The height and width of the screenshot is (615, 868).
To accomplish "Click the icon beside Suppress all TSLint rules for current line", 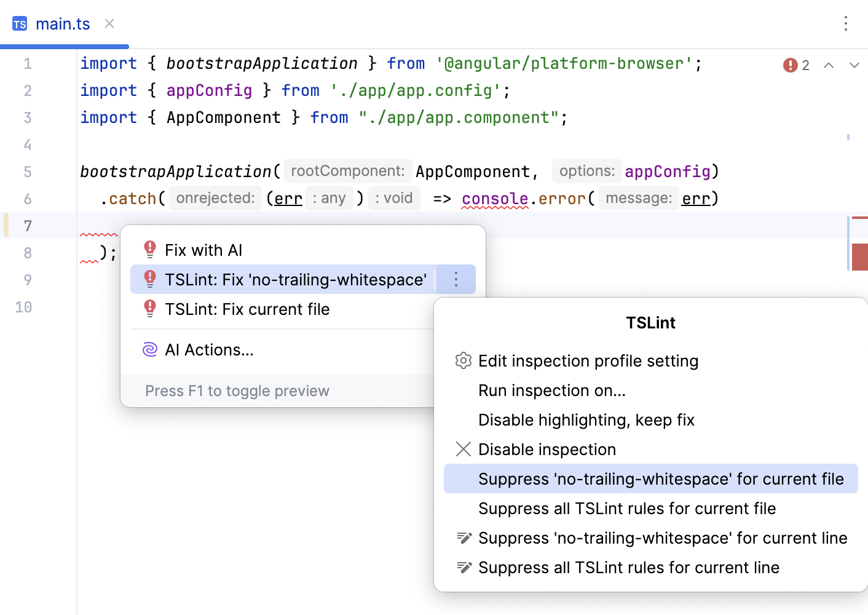I will pyautogui.click(x=464, y=567).
